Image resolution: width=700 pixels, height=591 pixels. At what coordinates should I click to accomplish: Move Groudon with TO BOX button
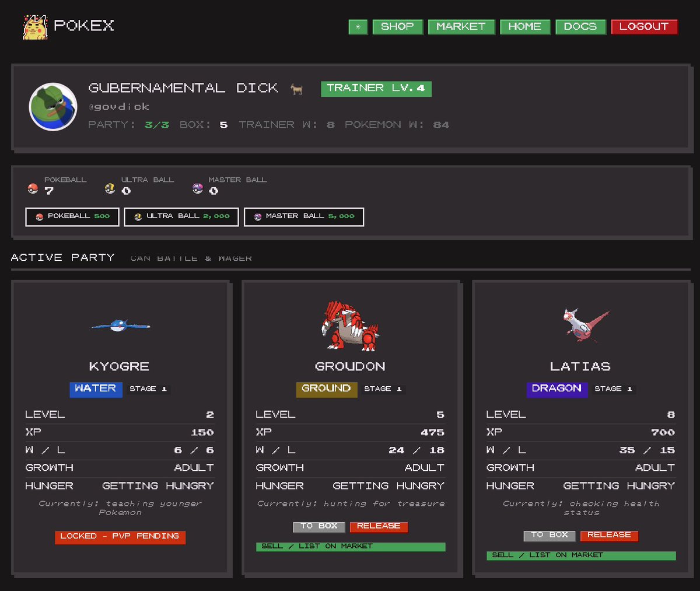pyautogui.click(x=319, y=527)
